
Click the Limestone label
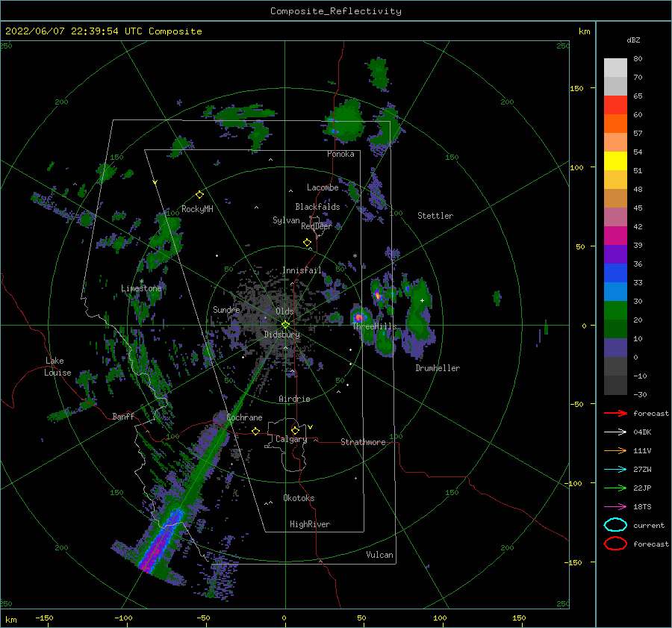tap(141, 288)
